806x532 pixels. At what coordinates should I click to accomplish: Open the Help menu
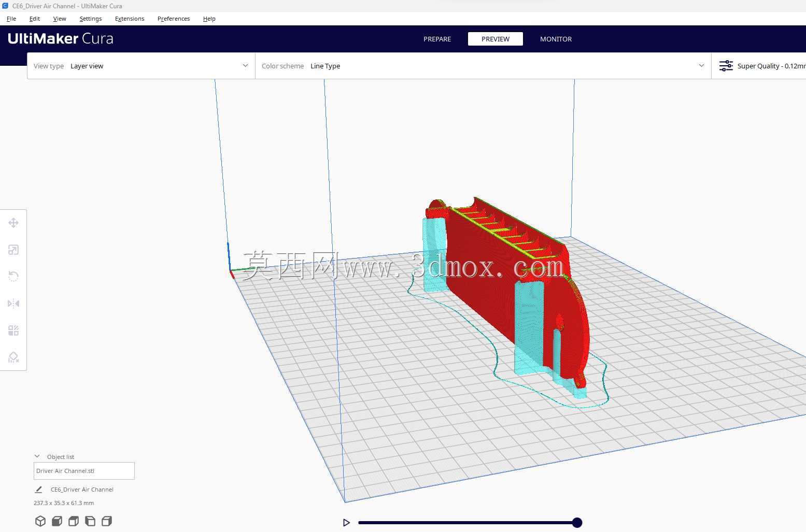click(209, 19)
